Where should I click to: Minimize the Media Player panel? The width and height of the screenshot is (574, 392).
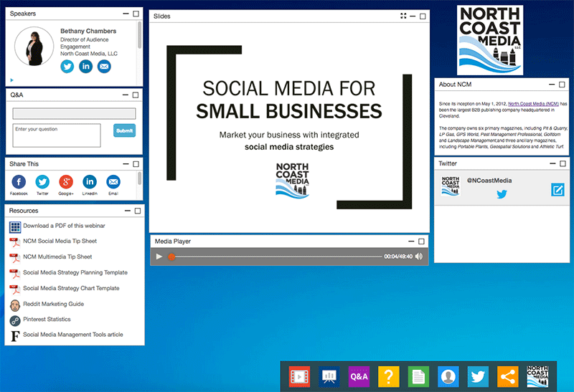click(x=411, y=242)
